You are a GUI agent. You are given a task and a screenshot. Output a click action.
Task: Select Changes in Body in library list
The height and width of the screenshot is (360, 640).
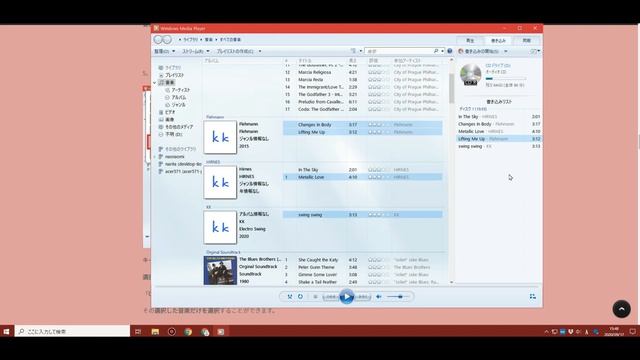(362, 125)
